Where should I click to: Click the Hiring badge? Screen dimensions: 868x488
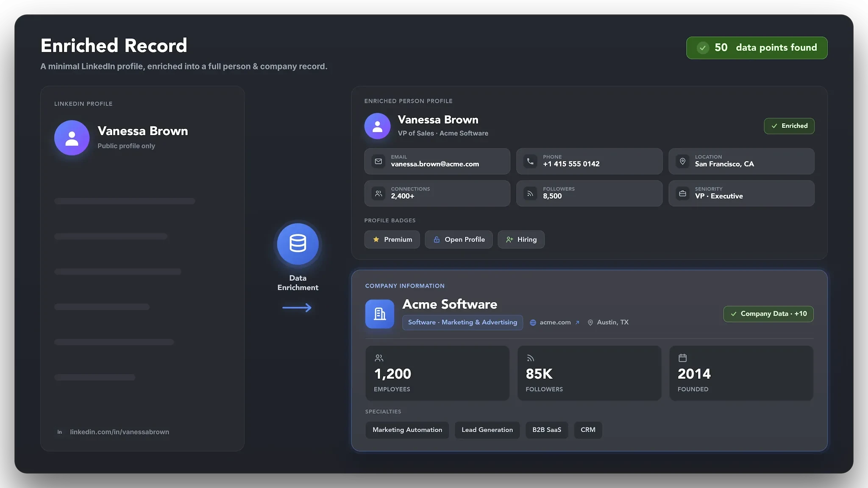point(521,239)
